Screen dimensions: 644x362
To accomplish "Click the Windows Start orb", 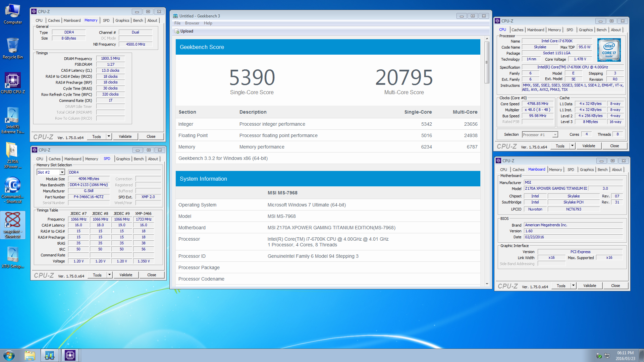I will click(9, 355).
